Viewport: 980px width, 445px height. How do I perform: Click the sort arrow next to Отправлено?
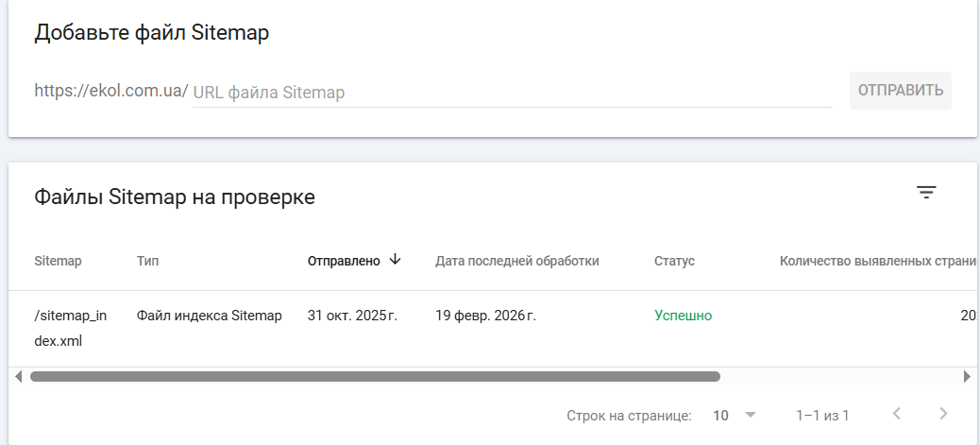pos(396,260)
